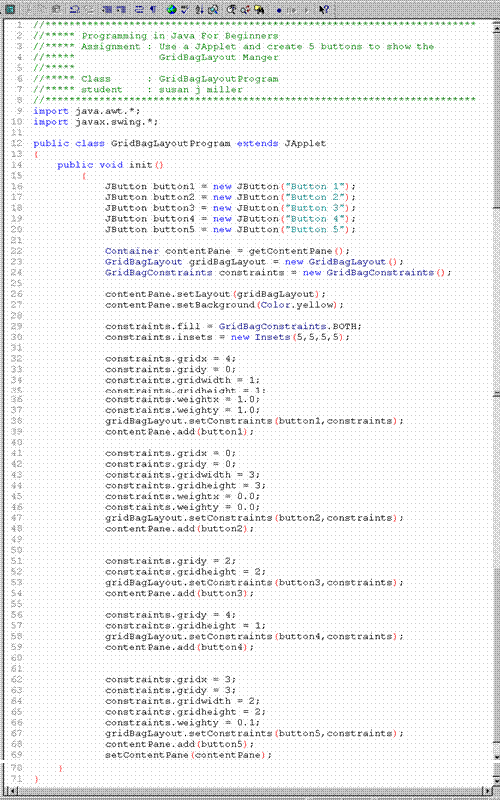500x800 pixels.
Task: Click the greyed-out macro play icon
Action: (292, 10)
